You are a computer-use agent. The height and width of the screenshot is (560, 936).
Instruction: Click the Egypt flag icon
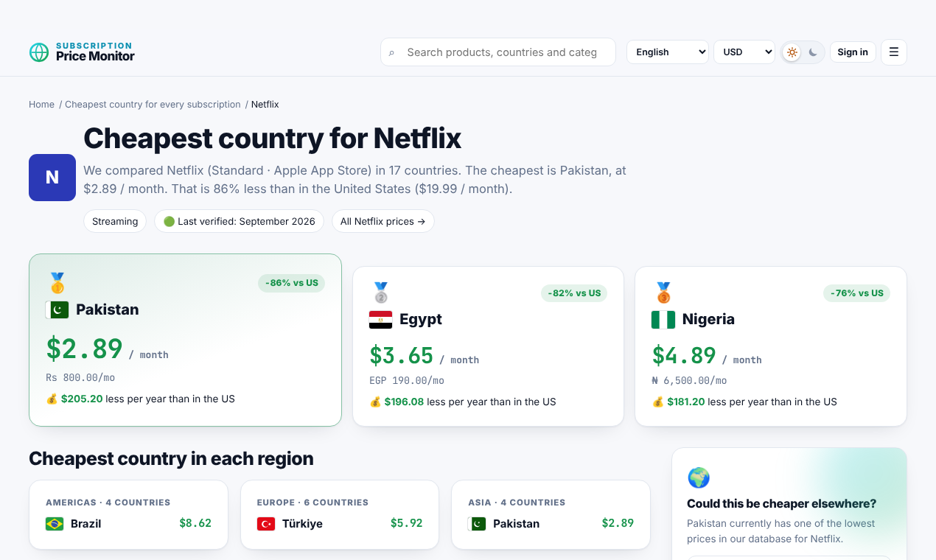click(381, 319)
